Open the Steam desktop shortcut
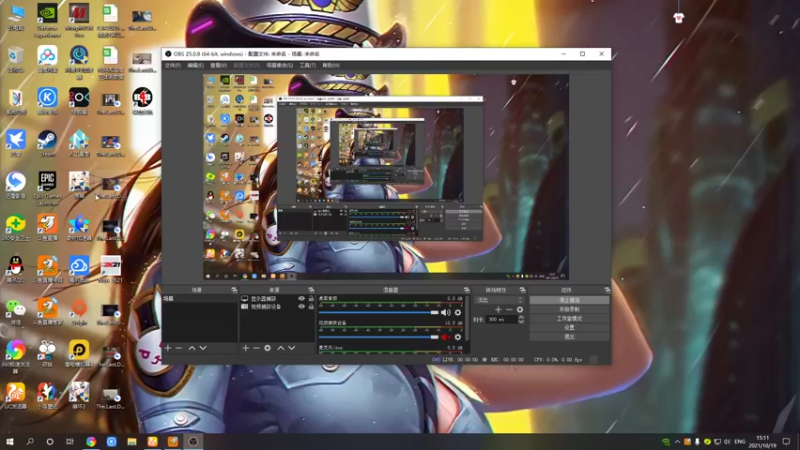Screen dimensions: 800x450 click(x=47, y=143)
